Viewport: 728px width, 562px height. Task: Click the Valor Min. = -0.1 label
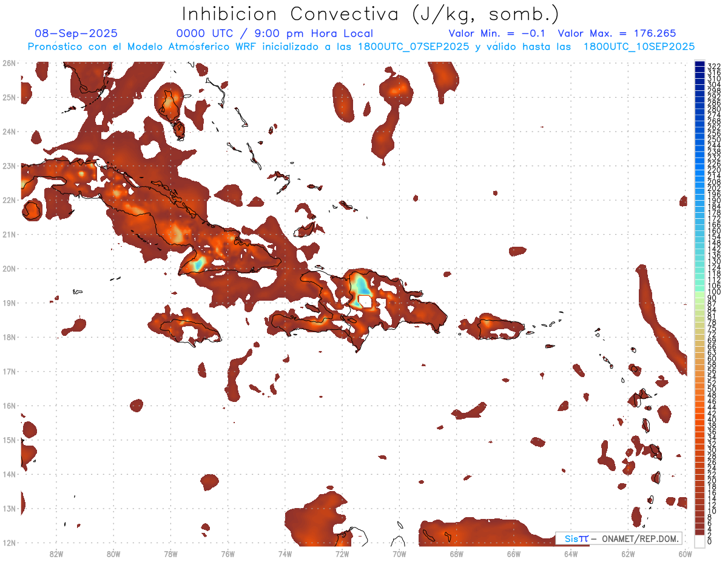pos(499,34)
